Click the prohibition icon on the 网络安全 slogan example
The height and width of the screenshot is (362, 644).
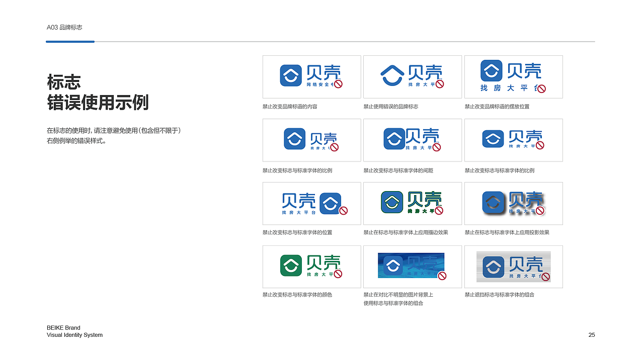338,84
